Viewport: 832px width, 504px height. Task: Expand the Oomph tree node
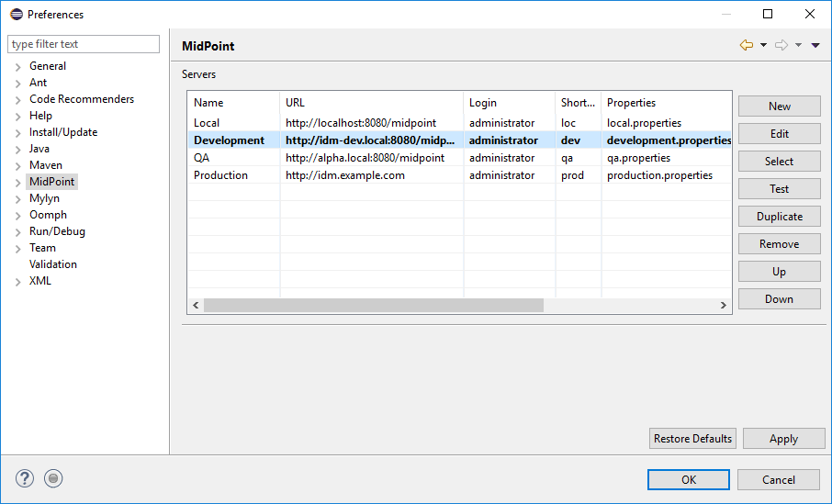point(18,216)
